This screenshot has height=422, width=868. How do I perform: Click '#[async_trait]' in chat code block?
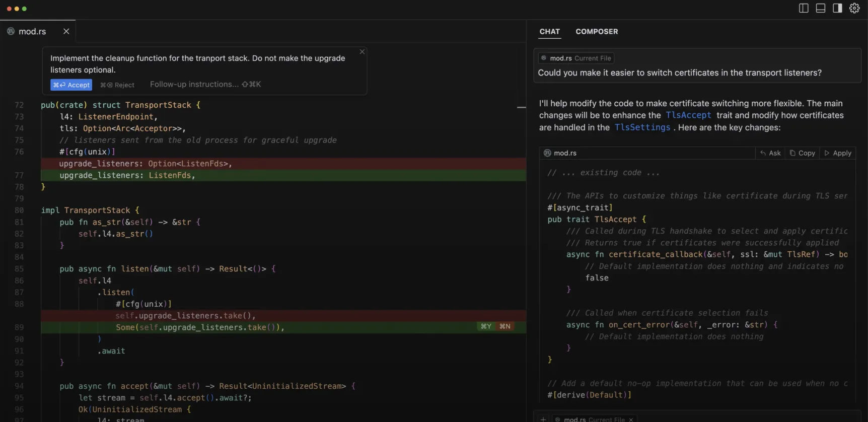pyautogui.click(x=580, y=207)
